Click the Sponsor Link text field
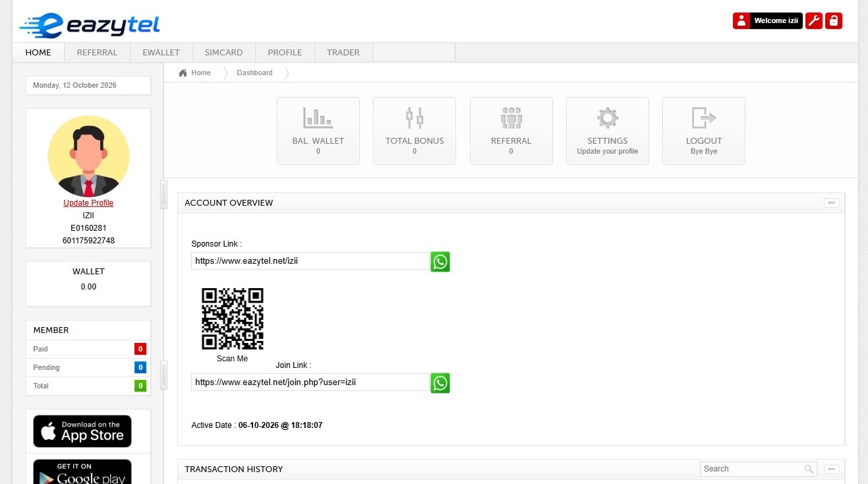Viewport: 868px width, 484px height. [x=310, y=261]
